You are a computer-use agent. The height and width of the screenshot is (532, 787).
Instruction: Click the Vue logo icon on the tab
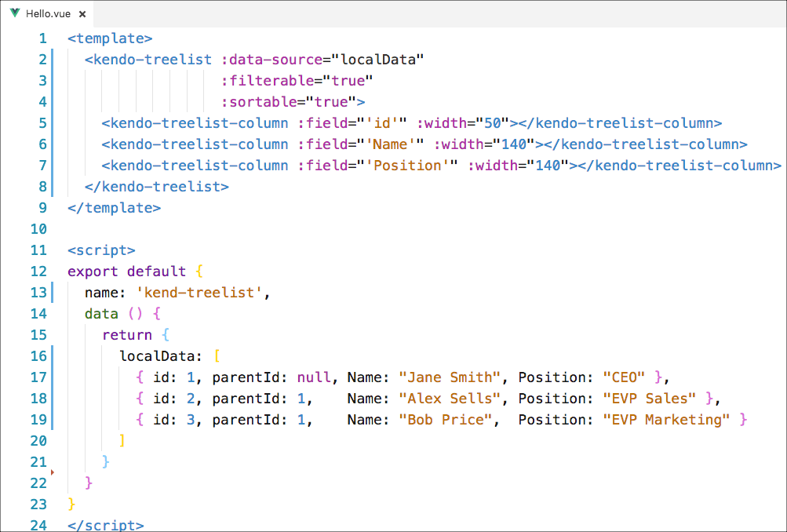click(15, 13)
